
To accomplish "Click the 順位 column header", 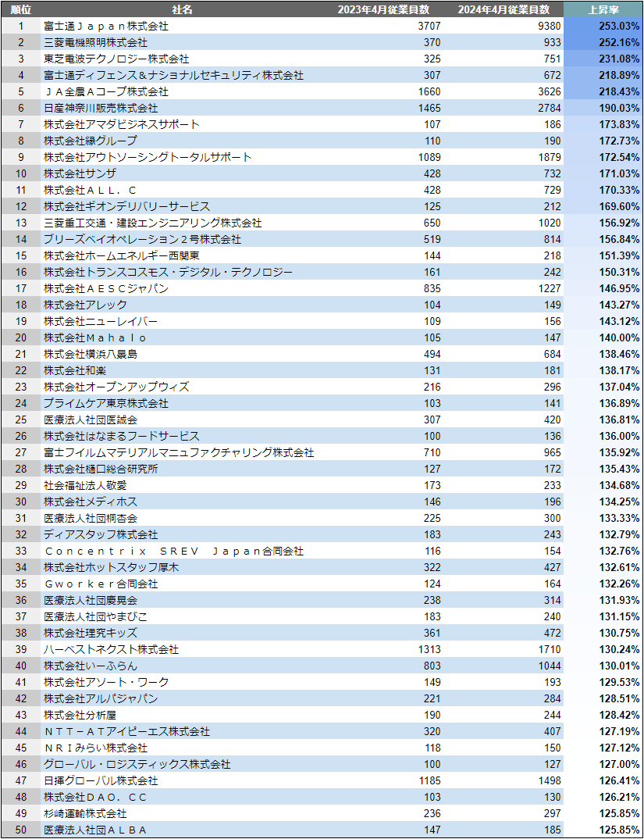I will pyautogui.click(x=20, y=9).
